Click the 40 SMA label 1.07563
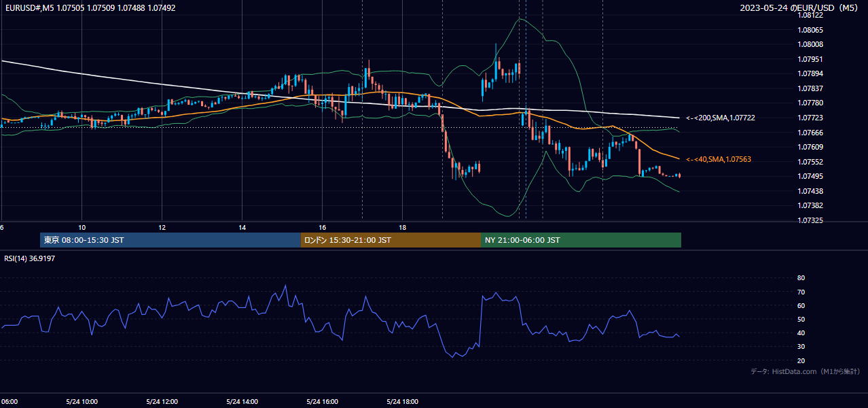The width and height of the screenshot is (868, 408). [x=719, y=159]
